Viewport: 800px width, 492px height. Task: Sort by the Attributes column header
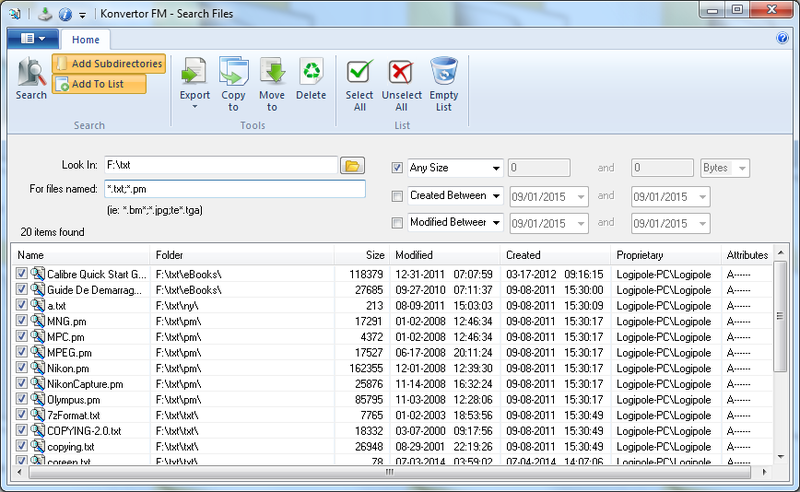coord(747,255)
